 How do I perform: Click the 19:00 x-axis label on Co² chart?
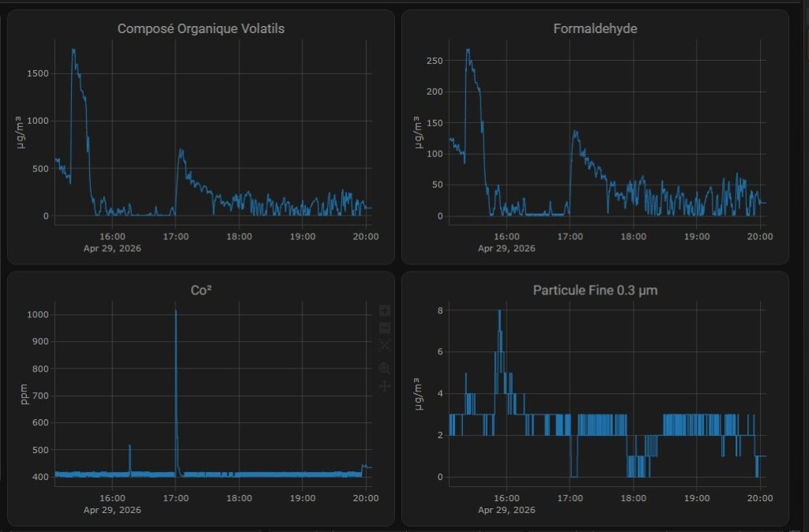pos(303,498)
